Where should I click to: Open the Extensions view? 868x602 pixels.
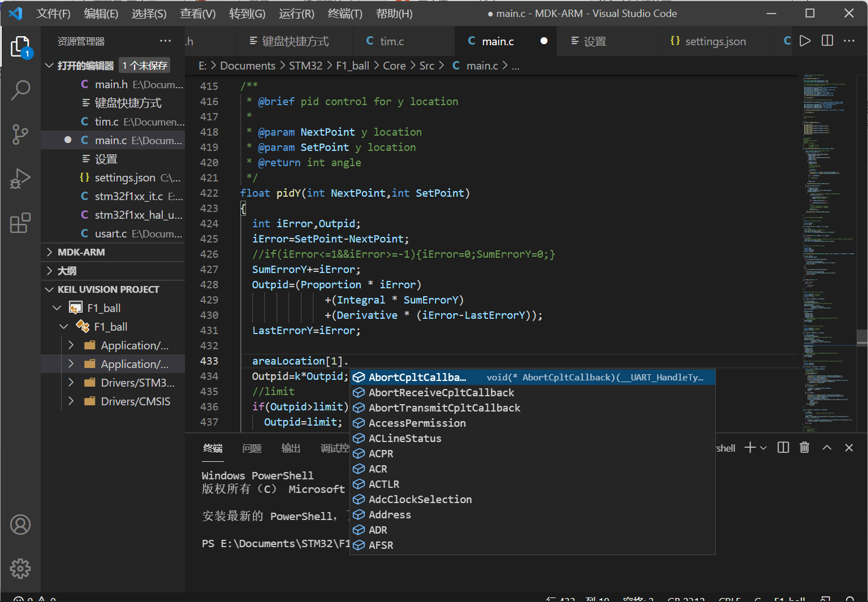pos(21,223)
